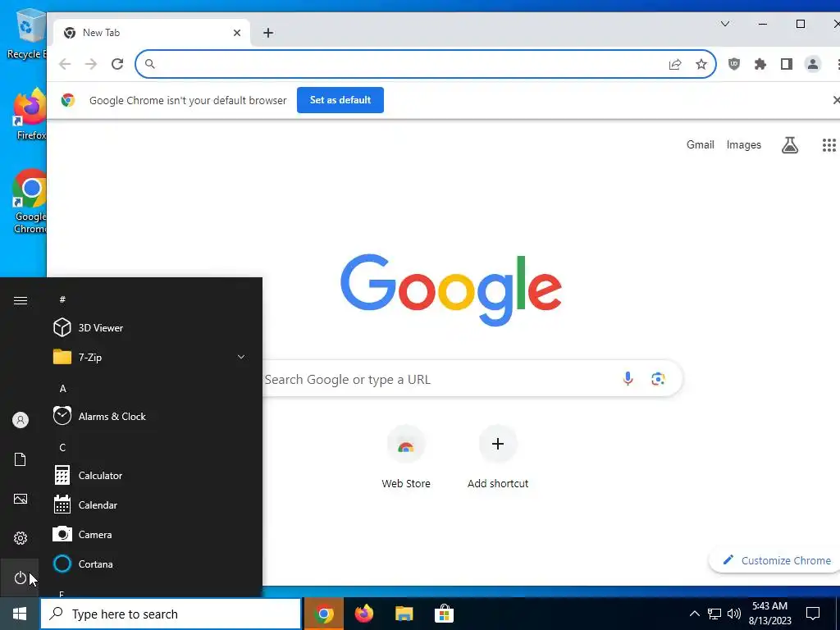Open Search Labs flask icon
The height and width of the screenshot is (630, 840).
pos(790,144)
